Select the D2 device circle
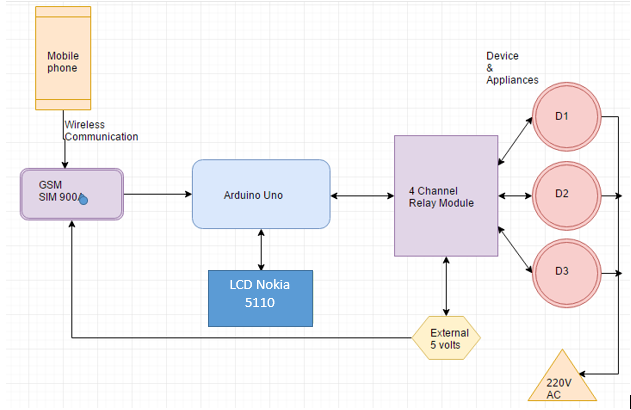This screenshot has height=410, width=631. [567, 196]
